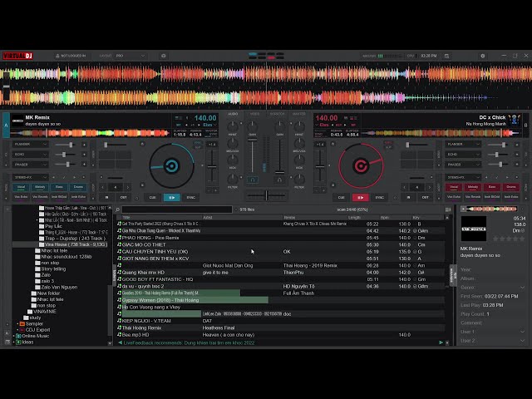The image size is (532, 399).
Task: Open the clock calendar icon beside the time
Action: tap(446, 56)
